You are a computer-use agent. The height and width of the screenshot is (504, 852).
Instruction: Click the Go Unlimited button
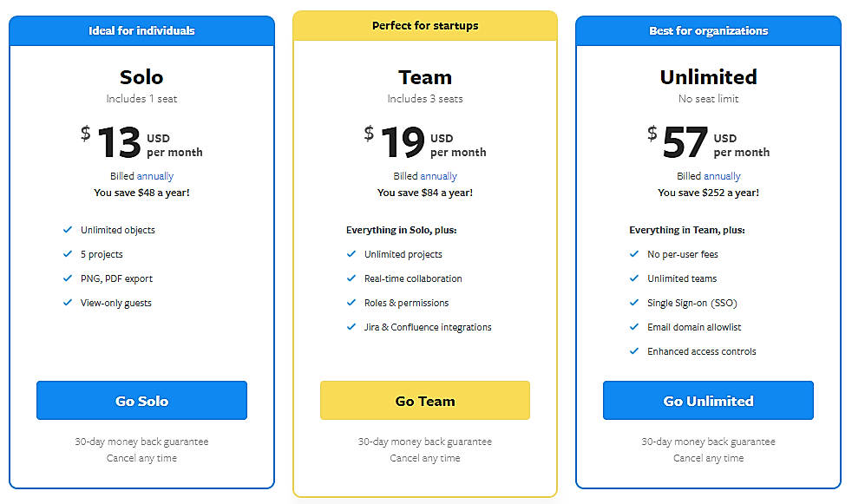(x=708, y=400)
